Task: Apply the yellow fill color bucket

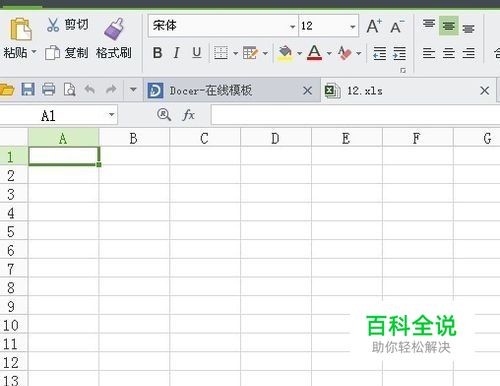Action: coord(285,53)
